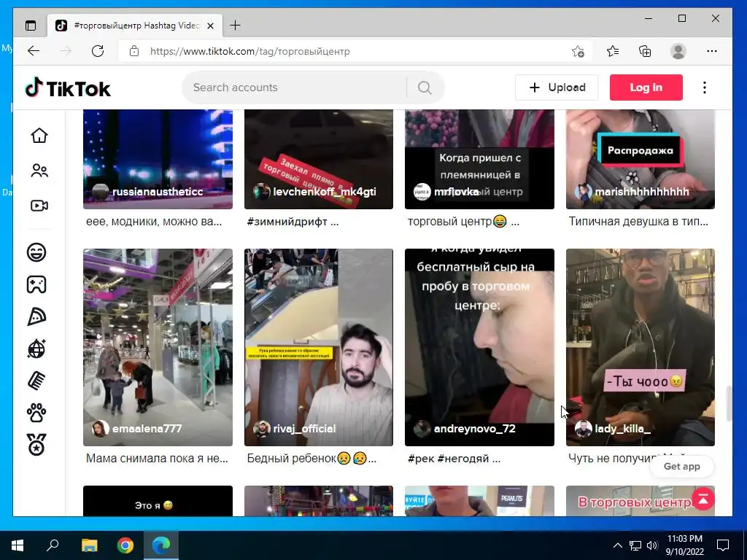The image size is (747, 560).
Task: Click the page vertical scrollbar thumb
Action: (729, 404)
